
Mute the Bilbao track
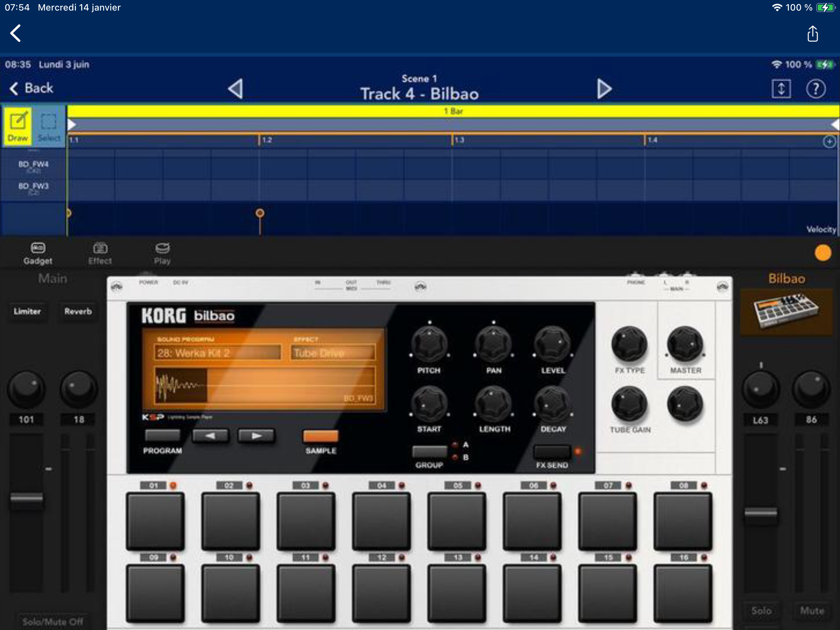click(812, 610)
